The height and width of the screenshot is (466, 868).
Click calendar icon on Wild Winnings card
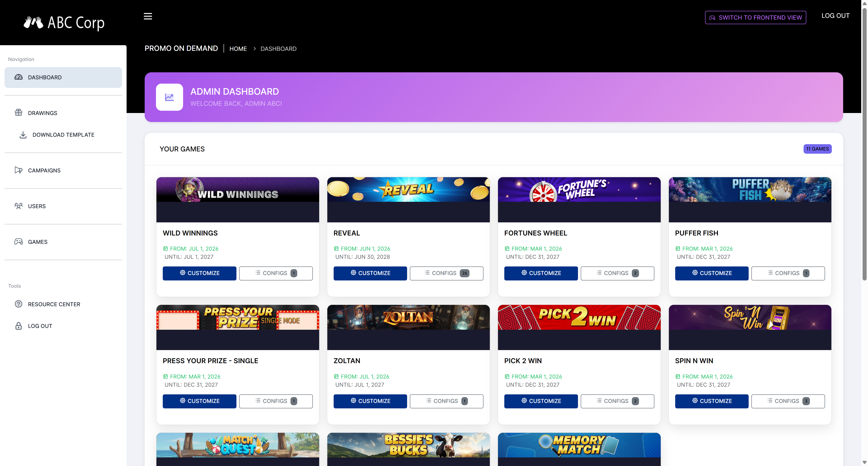click(x=165, y=249)
